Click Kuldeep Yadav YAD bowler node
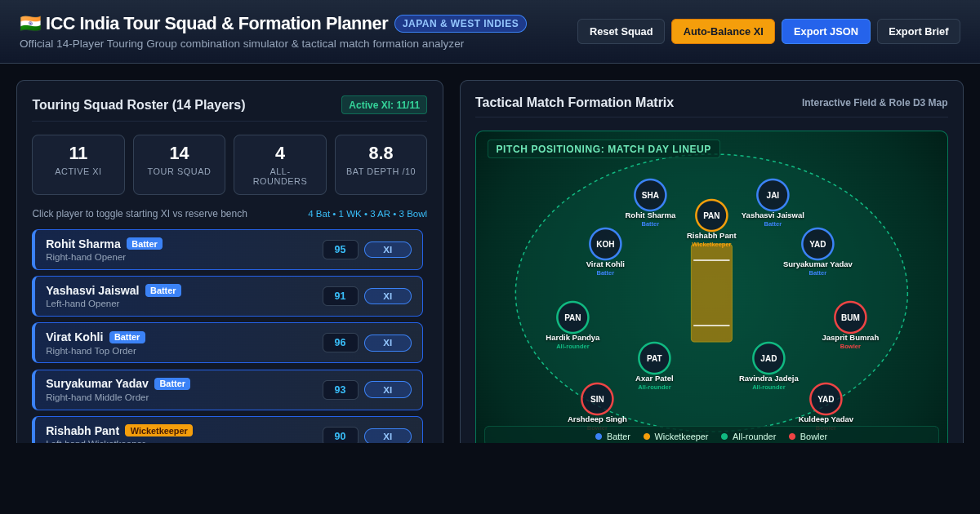This screenshot has height=514, width=980. click(826, 399)
